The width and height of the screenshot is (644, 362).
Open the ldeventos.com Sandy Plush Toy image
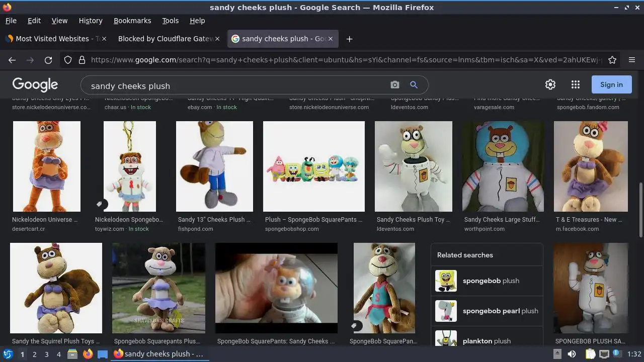pyautogui.click(x=414, y=166)
